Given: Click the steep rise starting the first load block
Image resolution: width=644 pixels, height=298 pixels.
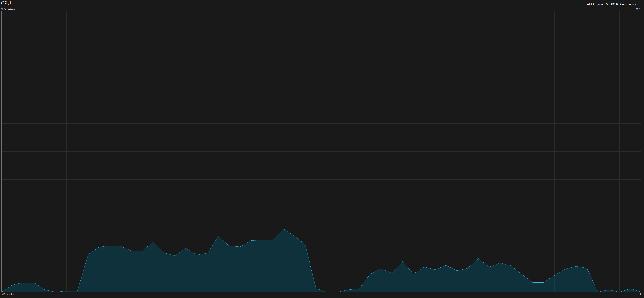Looking at the screenshot, I should click(83, 272).
